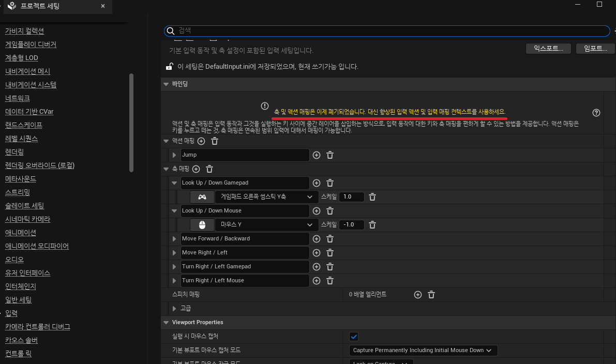The width and height of the screenshot is (616, 364).
Task: Open 네트워크 settings category
Action: tap(17, 98)
